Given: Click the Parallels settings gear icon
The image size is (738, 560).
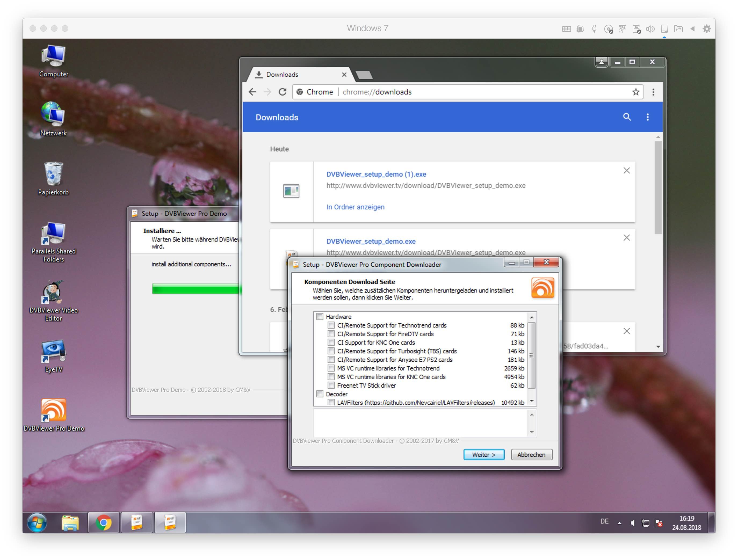Looking at the screenshot, I should click(x=707, y=29).
